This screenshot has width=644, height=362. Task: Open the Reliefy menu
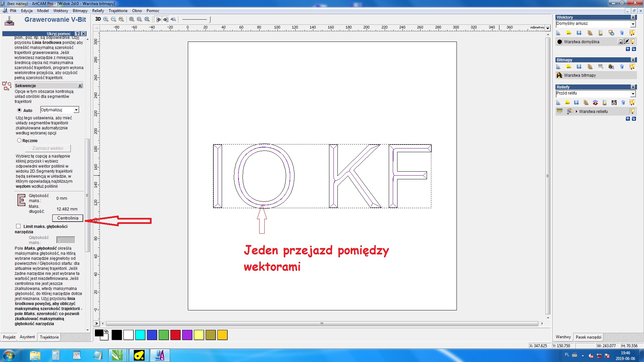click(98, 11)
